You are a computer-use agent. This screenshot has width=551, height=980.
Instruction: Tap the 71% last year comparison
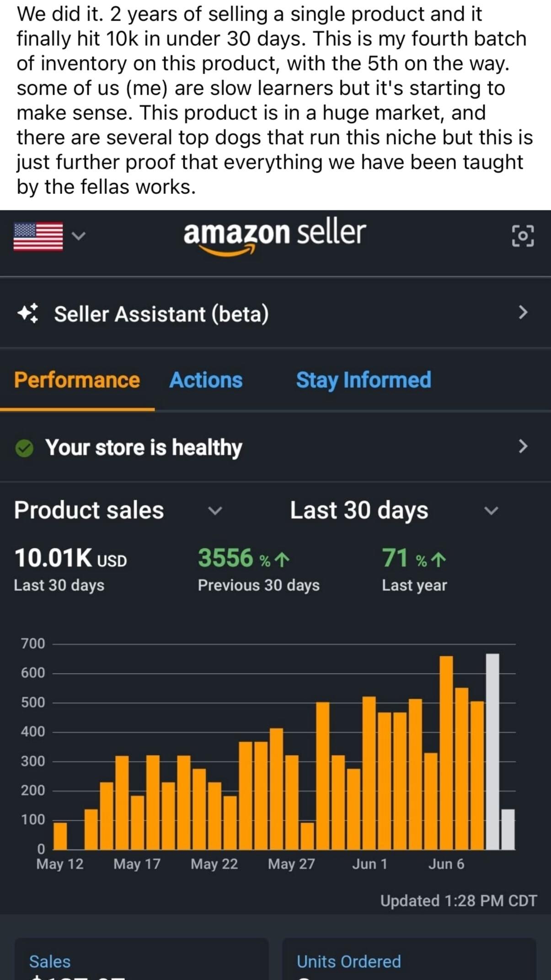[x=413, y=559]
